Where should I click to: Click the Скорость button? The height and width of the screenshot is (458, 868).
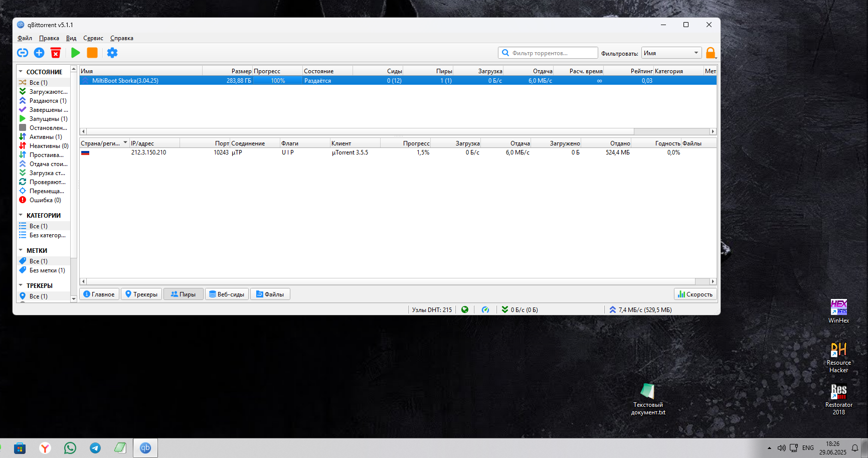coord(695,294)
